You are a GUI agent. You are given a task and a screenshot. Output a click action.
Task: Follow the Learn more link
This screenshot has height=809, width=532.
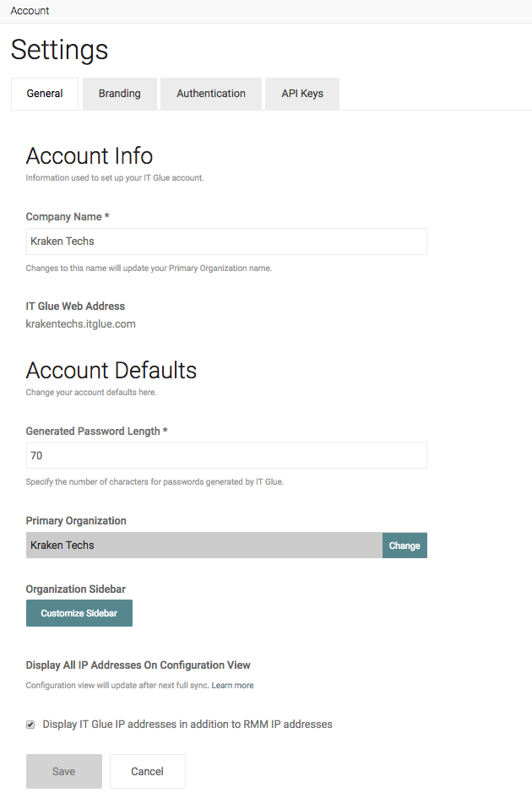point(232,686)
